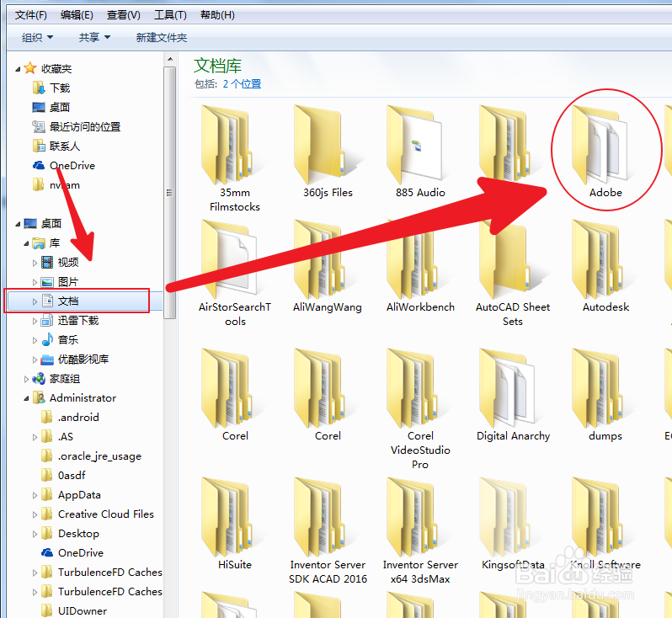Open the 共享 dropdown
The height and width of the screenshot is (618, 672).
tap(94, 38)
